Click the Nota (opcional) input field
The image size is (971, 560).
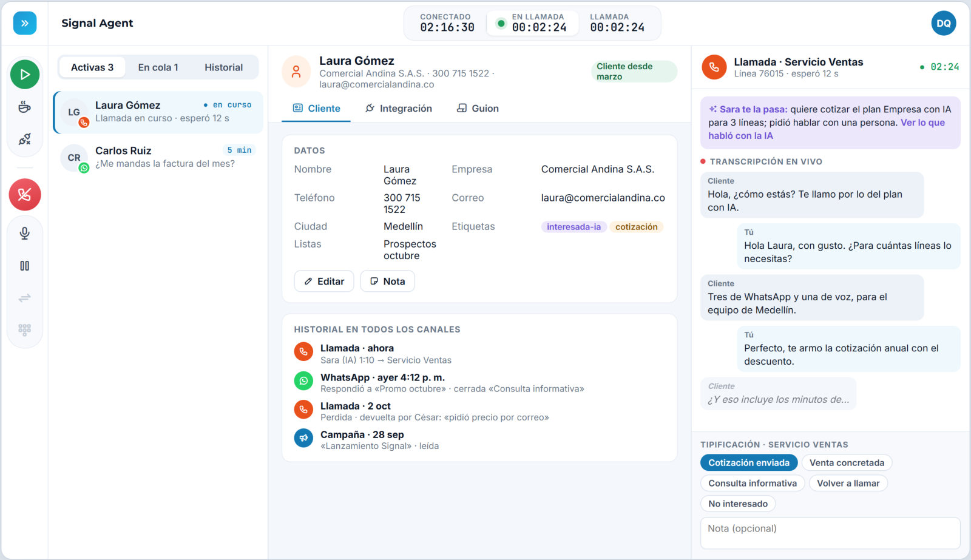coord(830,533)
